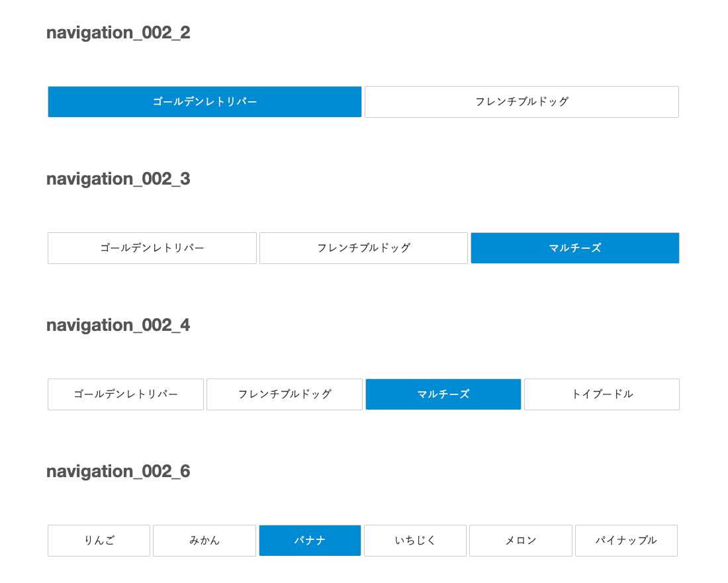Click the blue-highlighted fruit navigation button
Image resolution: width=728 pixels, height=583 pixels.
tap(310, 540)
